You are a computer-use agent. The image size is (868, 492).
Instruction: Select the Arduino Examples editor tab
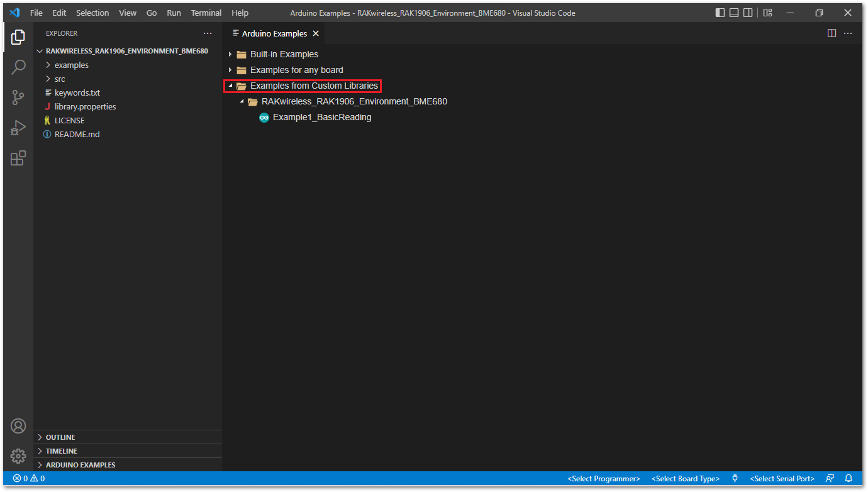click(x=274, y=33)
